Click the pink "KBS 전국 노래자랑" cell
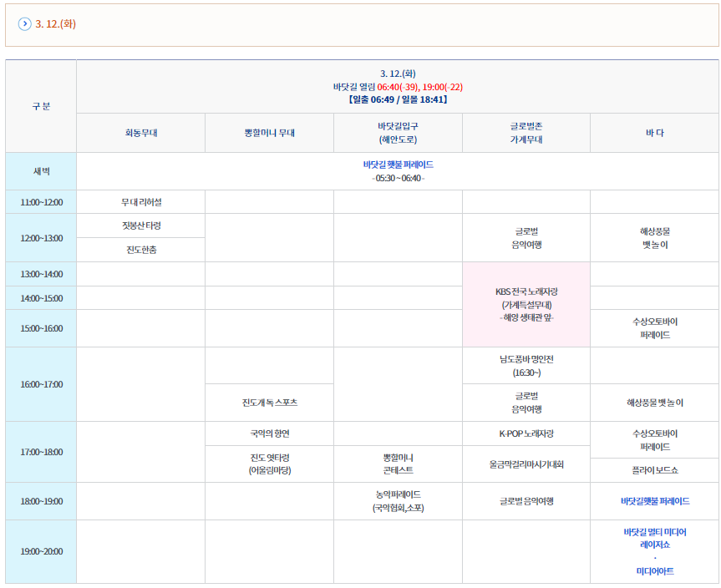721x588 pixels. [x=526, y=305]
